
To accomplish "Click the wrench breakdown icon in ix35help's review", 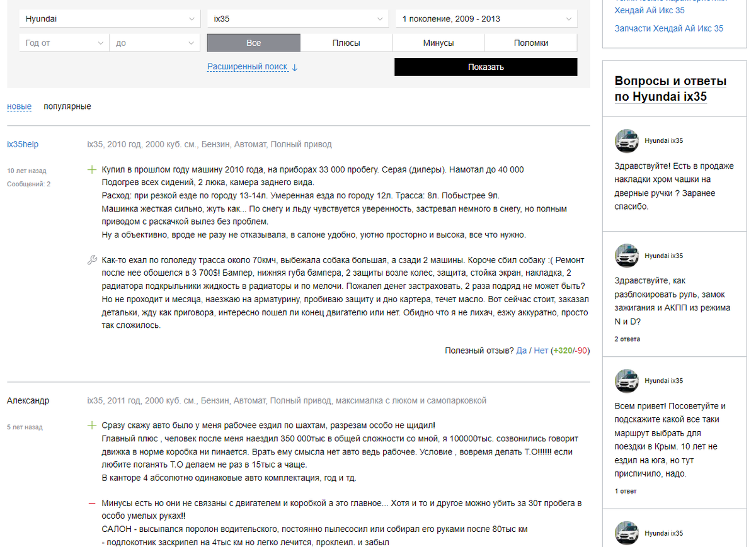I will pyautogui.click(x=91, y=259).
